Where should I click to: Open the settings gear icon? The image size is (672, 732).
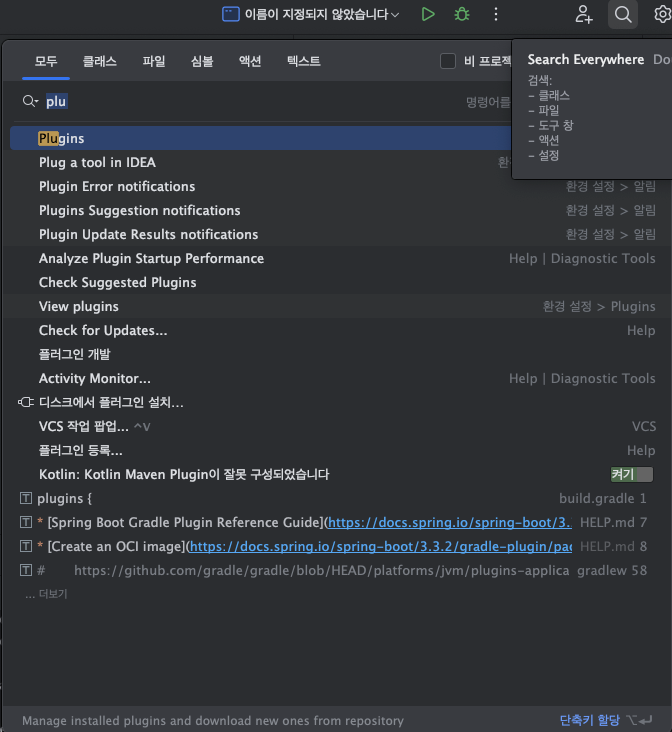662,14
